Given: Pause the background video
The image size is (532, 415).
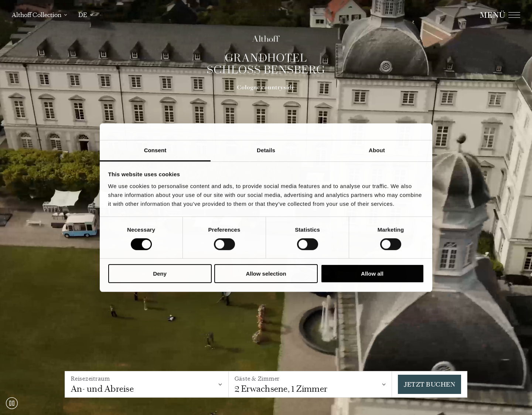Looking at the screenshot, I should click(x=12, y=403).
